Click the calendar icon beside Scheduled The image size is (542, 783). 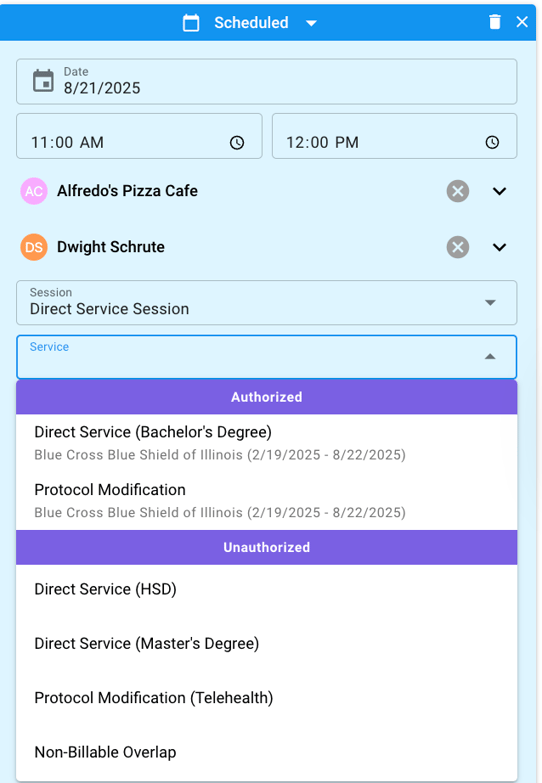coord(191,22)
